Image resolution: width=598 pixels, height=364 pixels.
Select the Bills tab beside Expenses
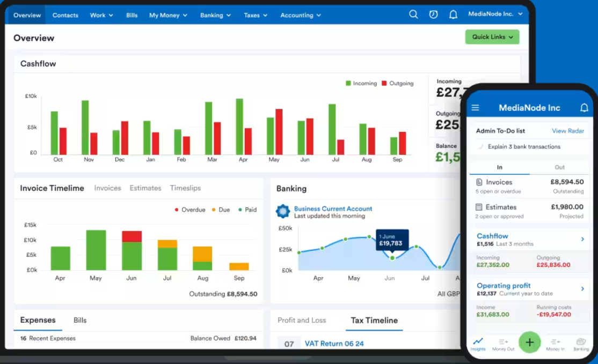[x=80, y=320]
